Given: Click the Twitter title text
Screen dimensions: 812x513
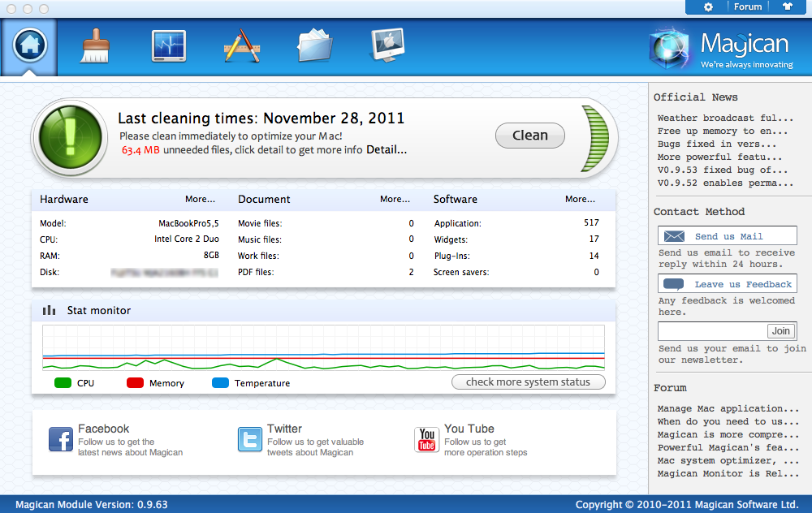Looking at the screenshot, I should 284,429.
